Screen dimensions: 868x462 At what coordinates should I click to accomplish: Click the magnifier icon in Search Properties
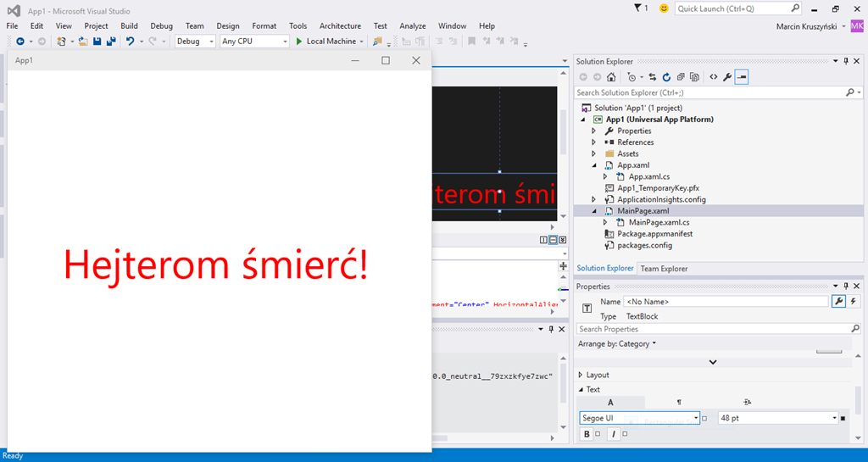pyautogui.click(x=855, y=329)
